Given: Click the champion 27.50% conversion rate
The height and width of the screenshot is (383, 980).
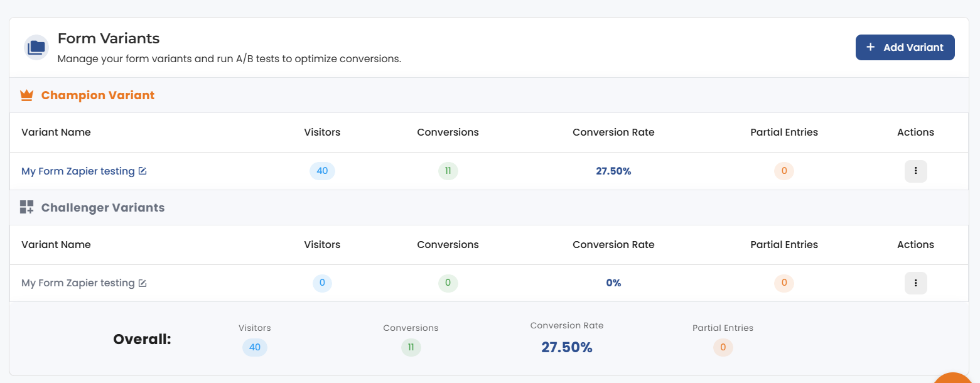Looking at the screenshot, I should point(613,171).
